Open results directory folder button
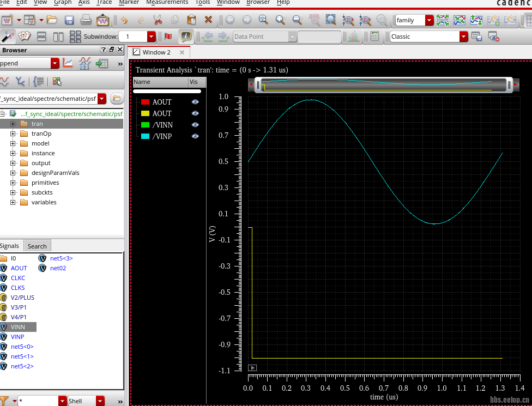 (x=117, y=99)
